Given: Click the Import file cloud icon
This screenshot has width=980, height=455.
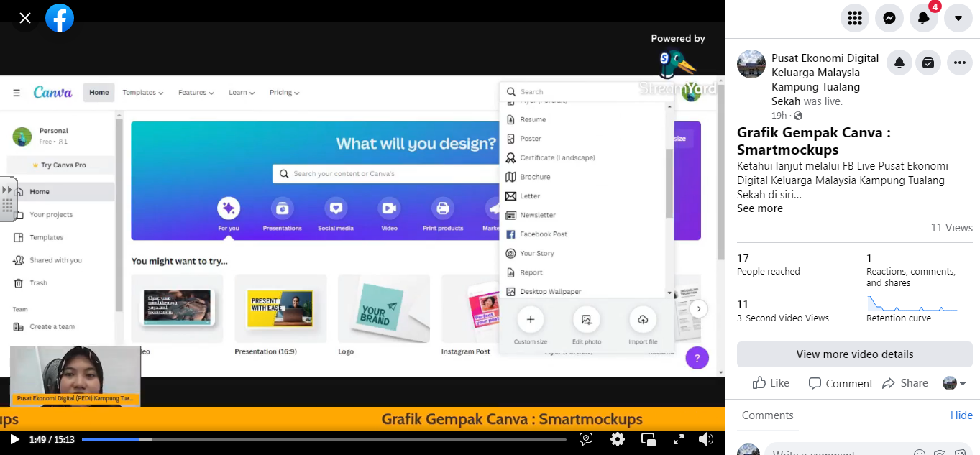Looking at the screenshot, I should (x=643, y=319).
